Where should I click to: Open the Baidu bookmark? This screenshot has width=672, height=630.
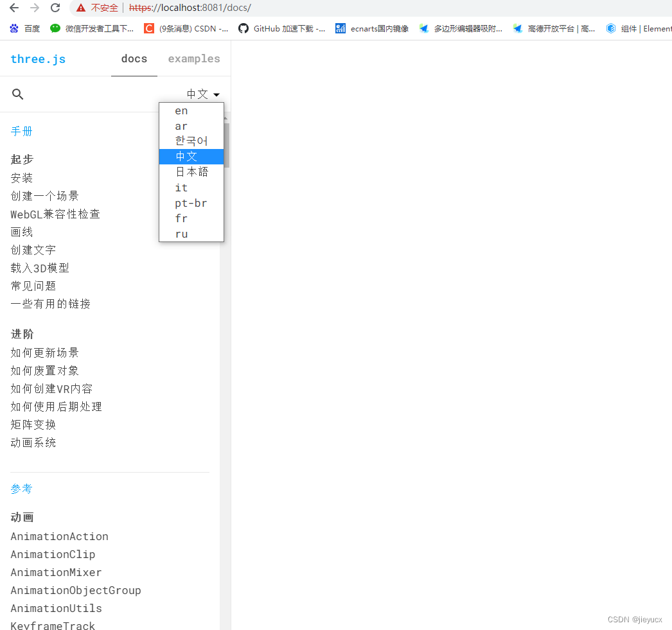(x=25, y=29)
